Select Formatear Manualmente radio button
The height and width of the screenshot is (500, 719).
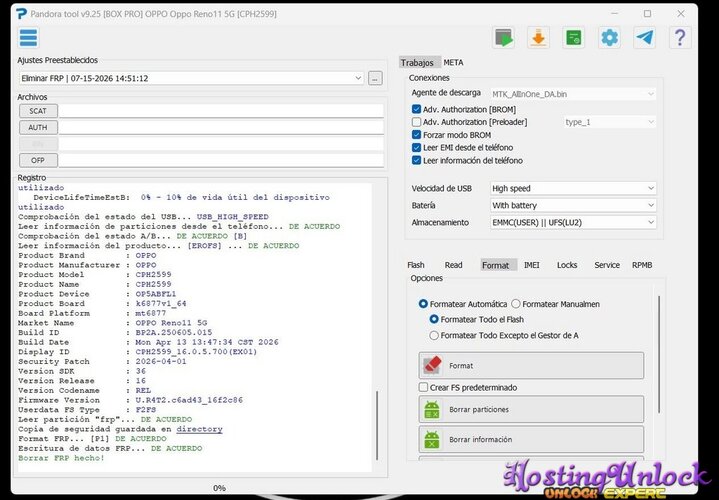click(516, 304)
